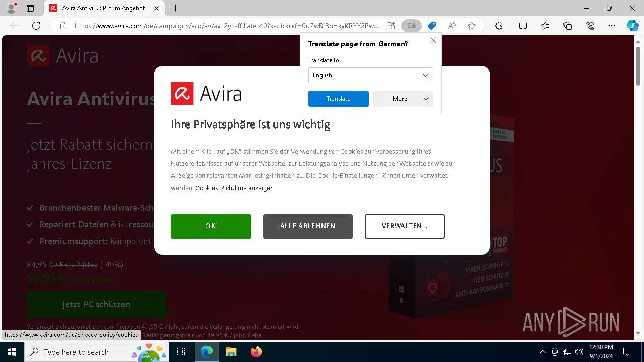Open Edge Settings and more menu
The image size is (644, 362).
tap(612, 26)
